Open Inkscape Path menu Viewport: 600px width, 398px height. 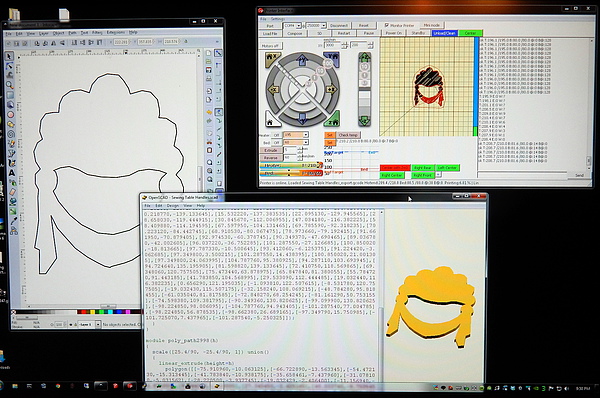(x=72, y=33)
